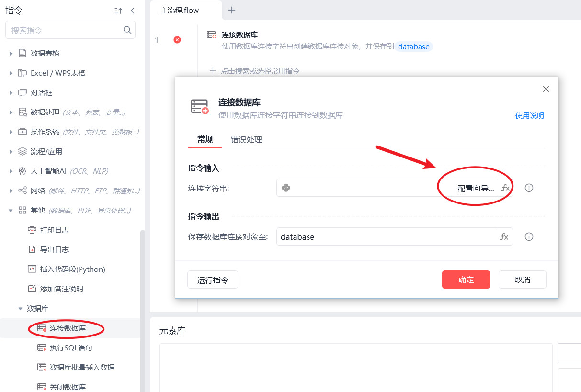The width and height of the screenshot is (581, 392).
Task: Click the 搜索指令 search input field
Action: coord(65,30)
